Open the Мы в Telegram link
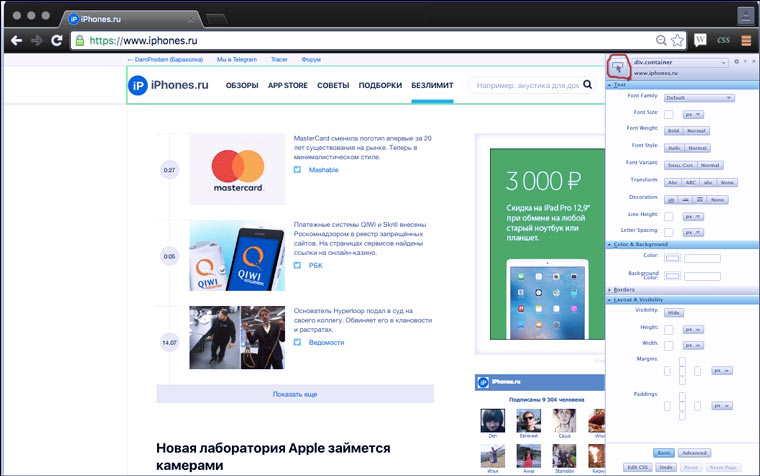760x476 pixels. click(237, 60)
